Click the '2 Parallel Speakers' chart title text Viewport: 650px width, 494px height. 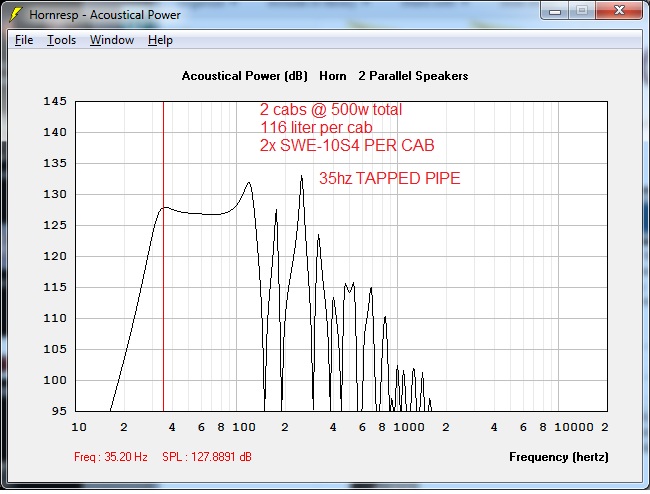pos(413,76)
